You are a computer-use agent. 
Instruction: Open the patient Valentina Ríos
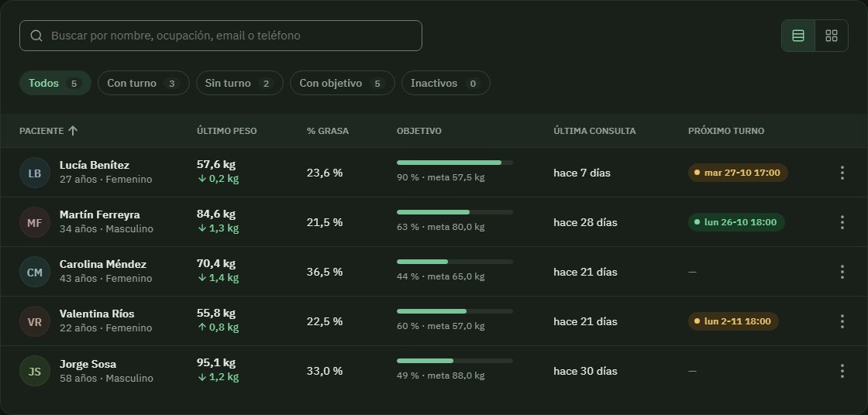(x=97, y=314)
